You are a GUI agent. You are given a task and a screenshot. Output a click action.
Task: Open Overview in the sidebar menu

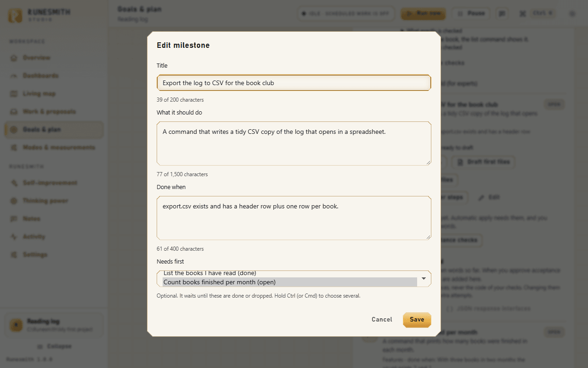[54, 58]
